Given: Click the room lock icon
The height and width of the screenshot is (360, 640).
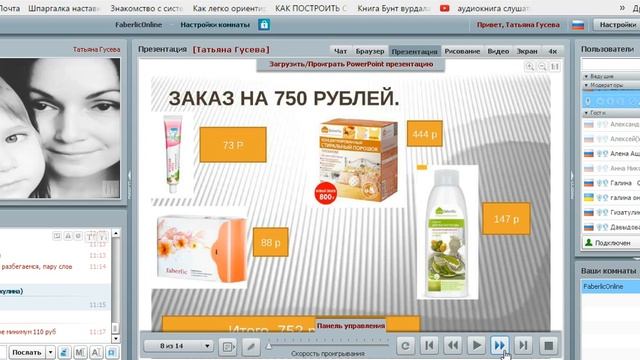Looking at the screenshot, I should click(x=264, y=24).
